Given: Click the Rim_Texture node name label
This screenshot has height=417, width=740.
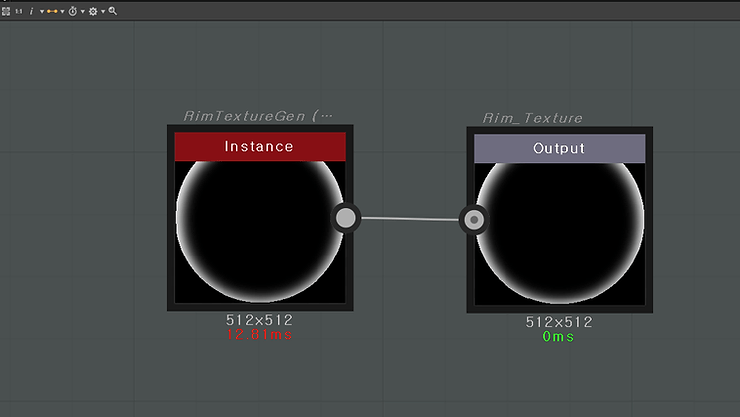Looking at the screenshot, I should tap(532, 118).
